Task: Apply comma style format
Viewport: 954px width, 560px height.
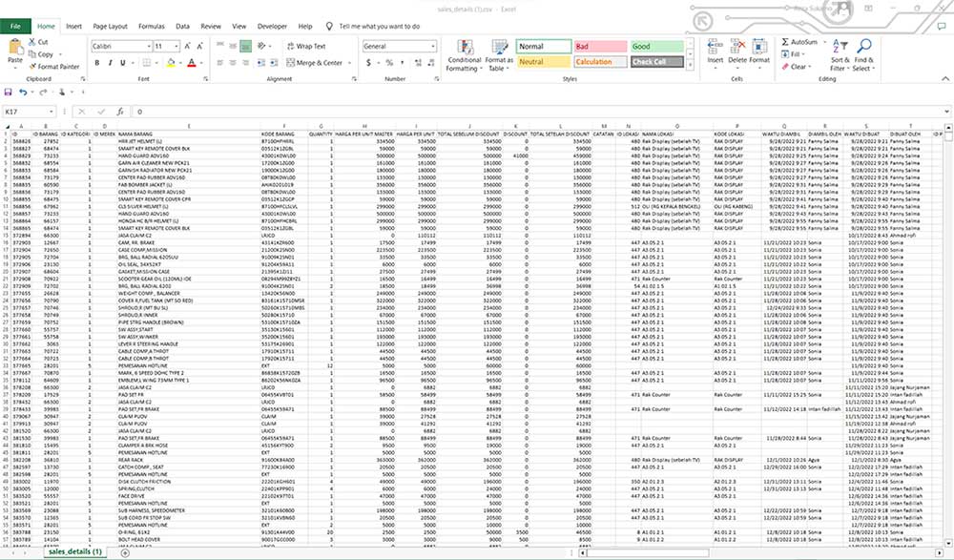Action: (402, 63)
